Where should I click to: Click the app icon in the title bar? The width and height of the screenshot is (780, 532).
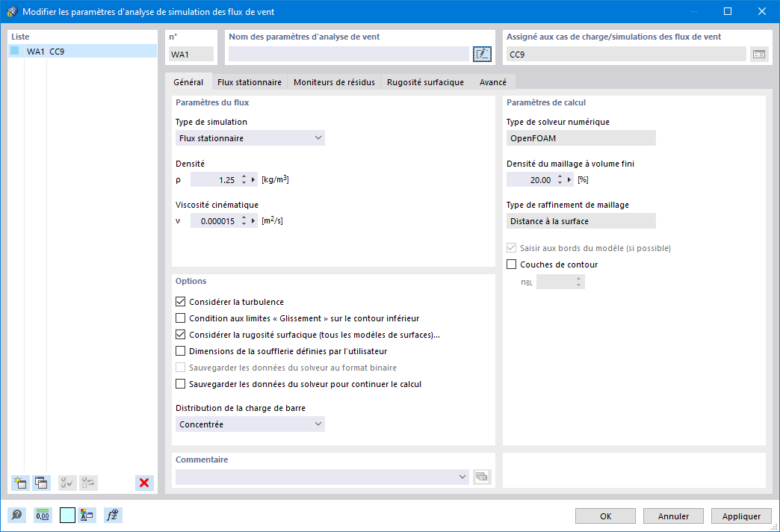(12, 11)
